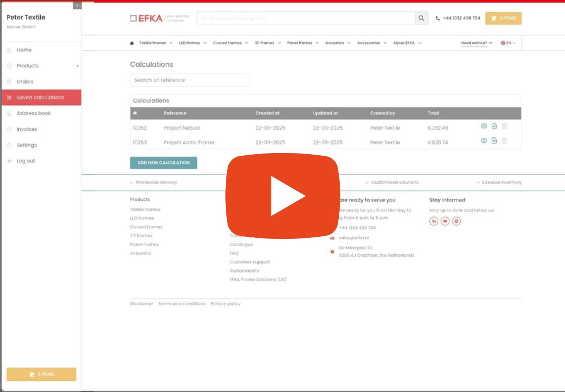Click the magnifier search icon
The width and height of the screenshot is (565, 392).
[x=421, y=18]
